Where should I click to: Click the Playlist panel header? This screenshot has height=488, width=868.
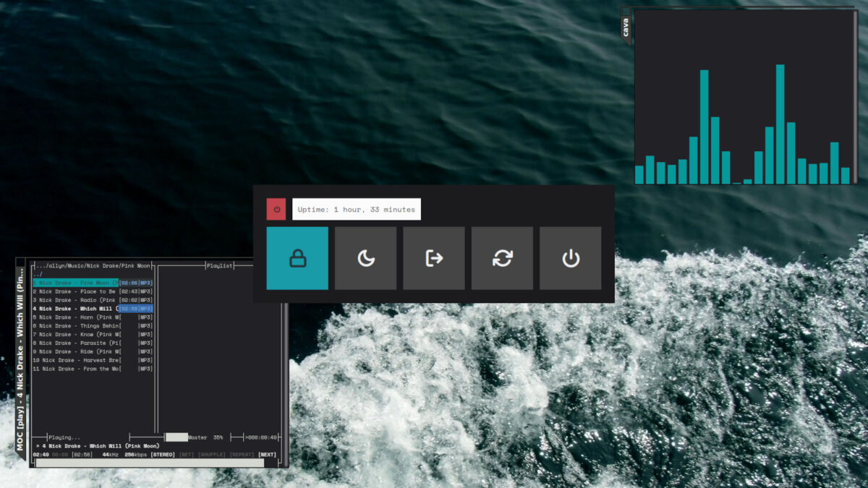(219, 266)
